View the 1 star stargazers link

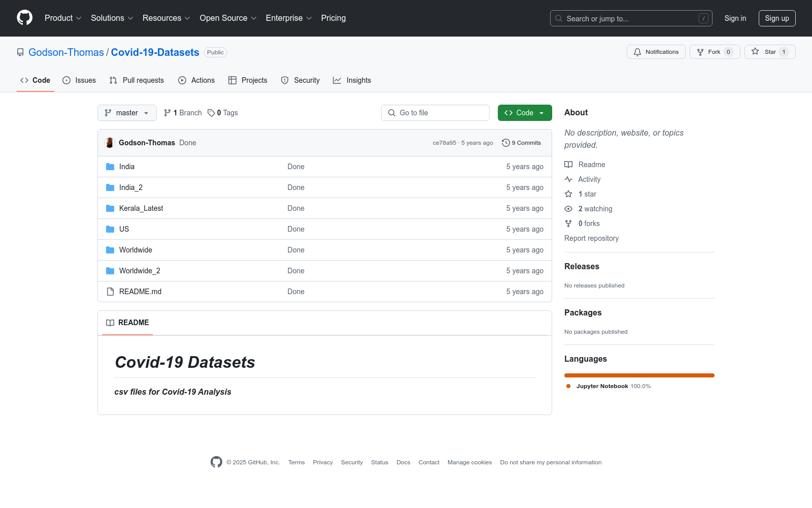point(581,194)
